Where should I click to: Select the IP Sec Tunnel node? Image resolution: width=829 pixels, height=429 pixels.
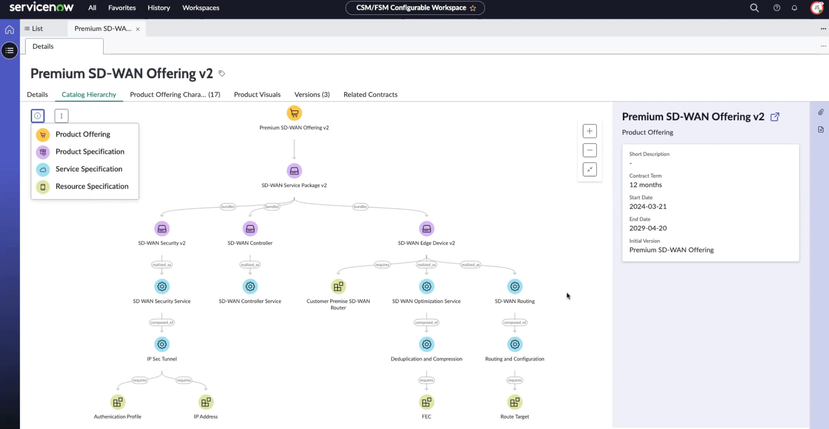pos(162,344)
